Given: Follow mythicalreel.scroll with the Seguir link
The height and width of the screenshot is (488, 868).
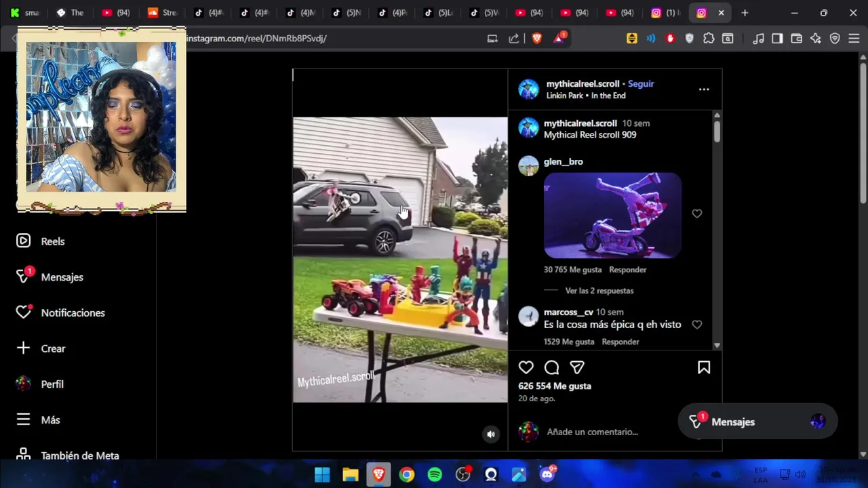Looking at the screenshot, I should coord(641,84).
